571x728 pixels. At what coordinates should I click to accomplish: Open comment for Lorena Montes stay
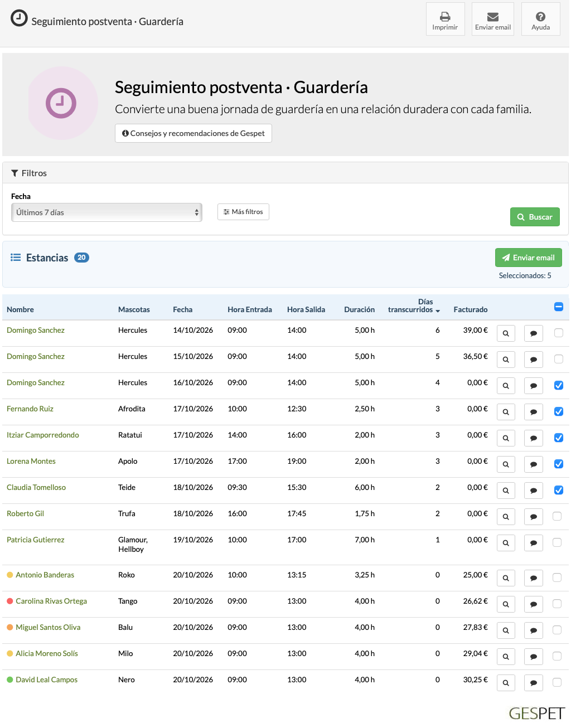[534, 464]
